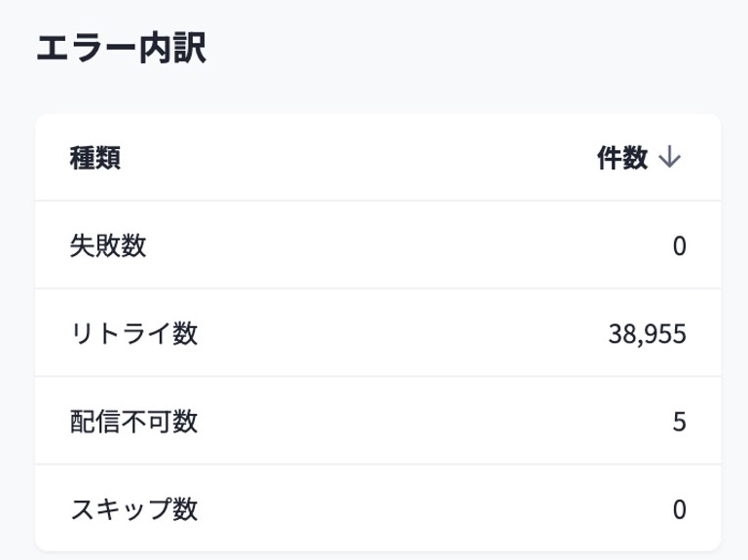The width and height of the screenshot is (748, 560).
Task: Select the スキップ数 row label
Action: pyautogui.click(x=134, y=509)
